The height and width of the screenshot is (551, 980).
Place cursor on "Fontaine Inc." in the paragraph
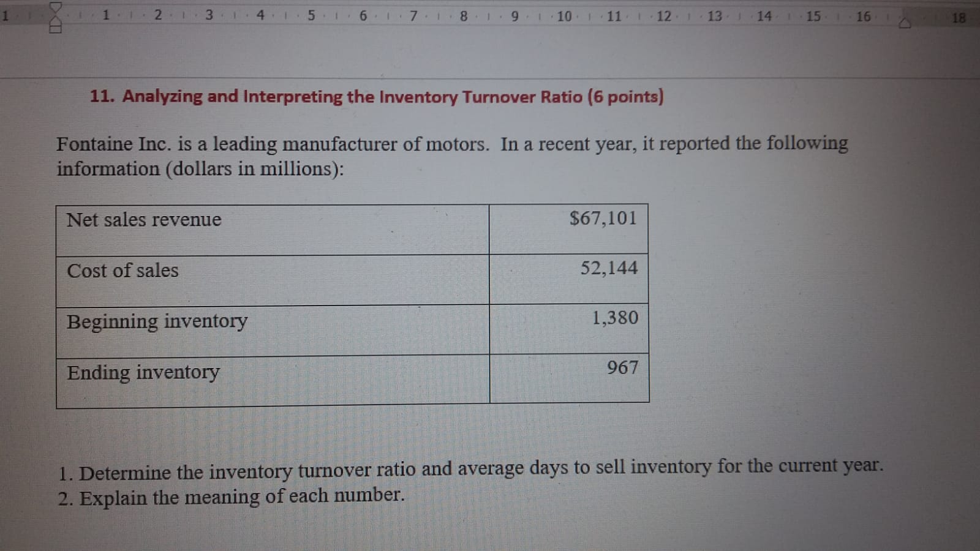point(114,144)
